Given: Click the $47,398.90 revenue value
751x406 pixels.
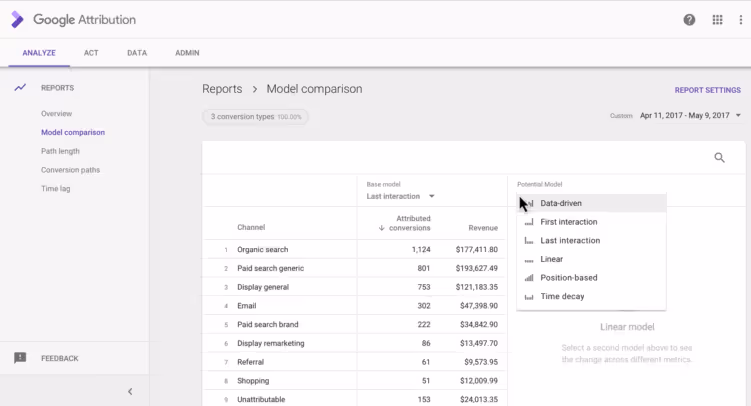Looking at the screenshot, I should (478, 305).
